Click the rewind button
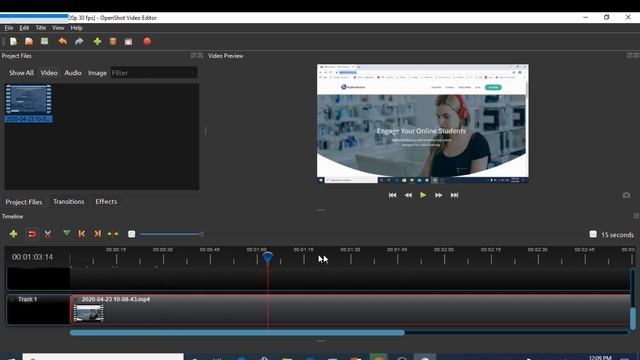 click(408, 196)
